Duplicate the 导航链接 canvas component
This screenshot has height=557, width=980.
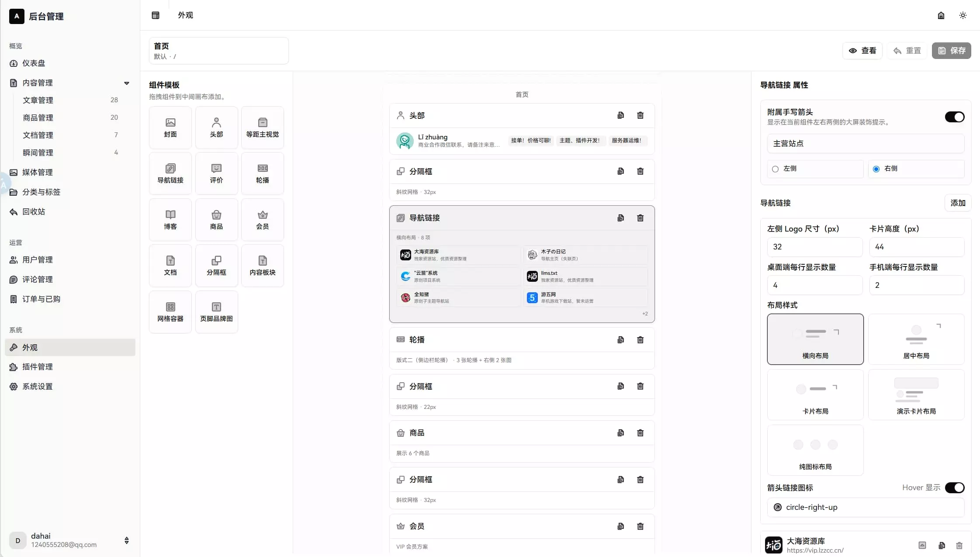(x=620, y=218)
